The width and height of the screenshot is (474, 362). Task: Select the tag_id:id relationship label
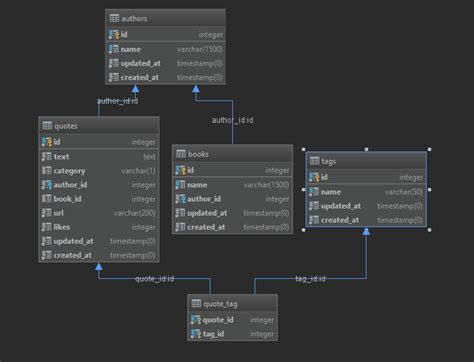click(x=310, y=279)
